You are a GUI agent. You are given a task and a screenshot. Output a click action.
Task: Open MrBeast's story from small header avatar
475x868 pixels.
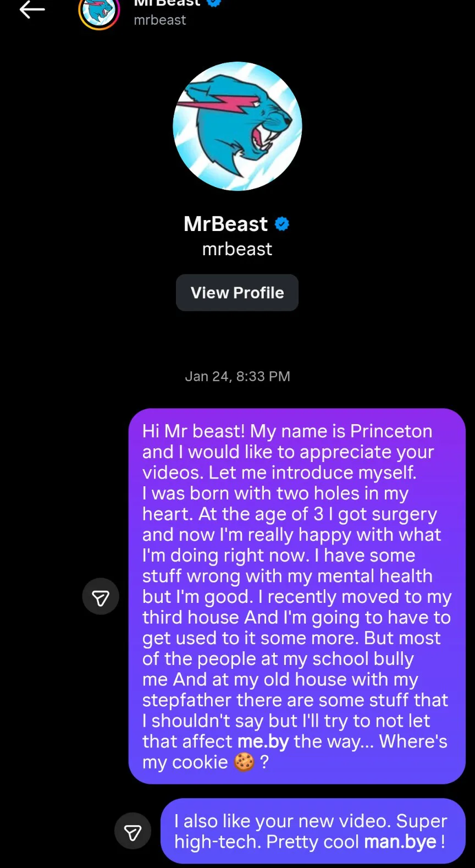tap(99, 12)
